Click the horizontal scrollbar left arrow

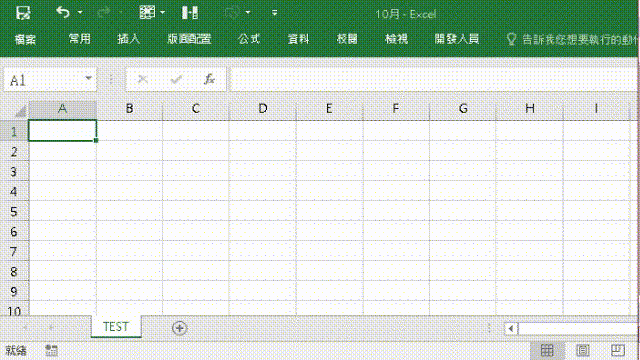click(511, 329)
